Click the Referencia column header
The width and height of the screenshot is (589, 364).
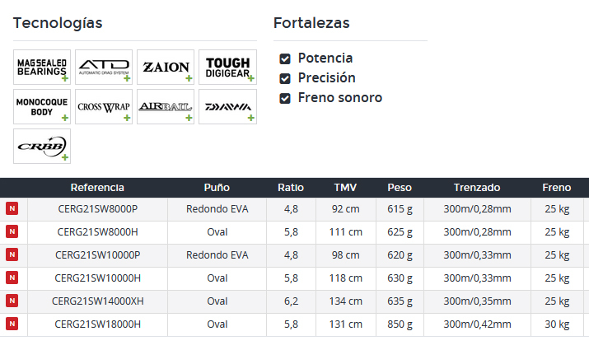pos(97,188)
